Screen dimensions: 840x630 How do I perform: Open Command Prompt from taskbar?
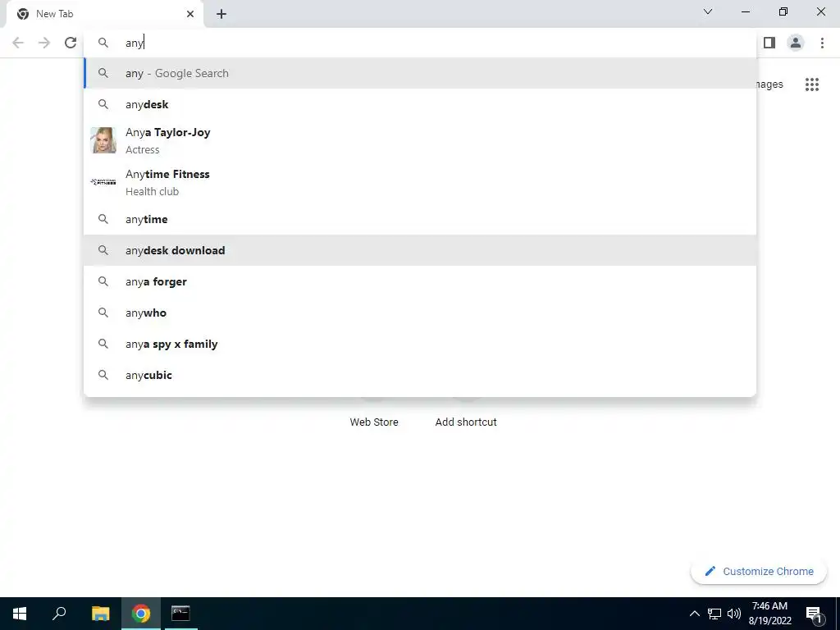180,614
